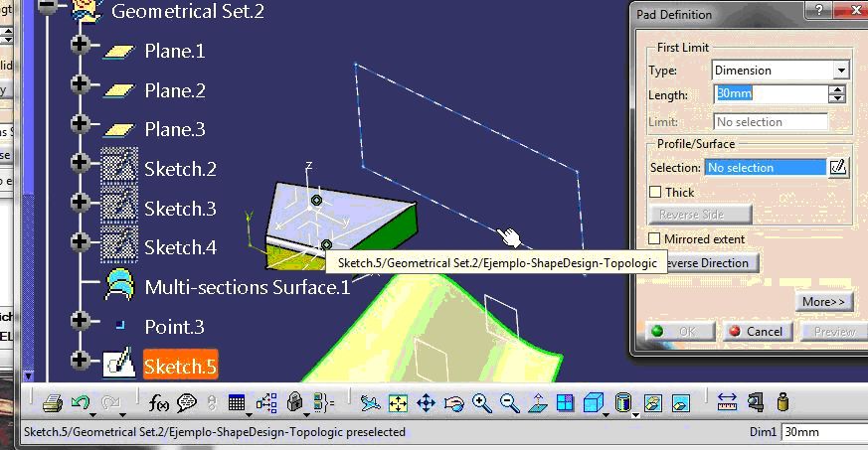Click the Zoom In magnifier icon
This screenshot has width=868, height=450.
482,403
